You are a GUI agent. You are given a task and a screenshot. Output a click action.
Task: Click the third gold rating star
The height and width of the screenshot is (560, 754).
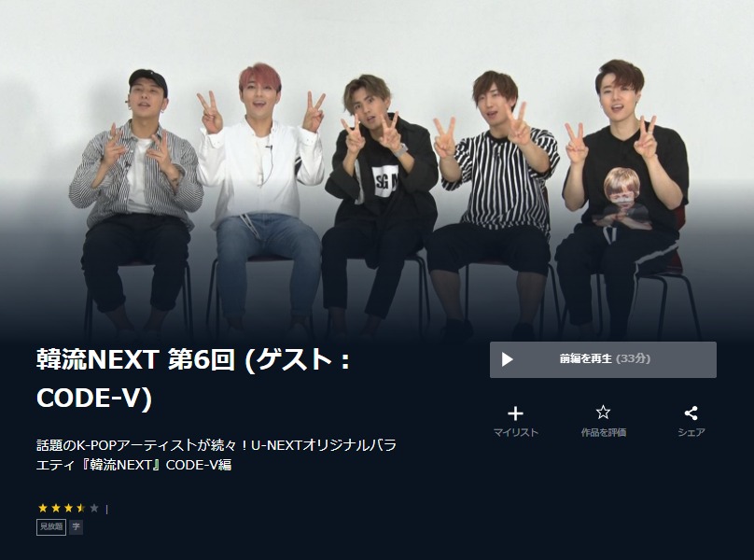pos(68,508)
